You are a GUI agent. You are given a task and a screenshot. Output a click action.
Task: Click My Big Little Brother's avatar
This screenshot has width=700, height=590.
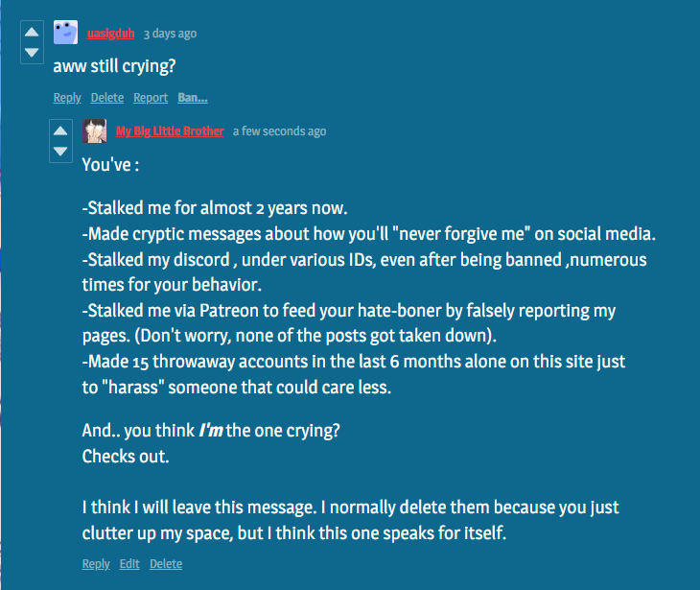click(x=95, y=130)
